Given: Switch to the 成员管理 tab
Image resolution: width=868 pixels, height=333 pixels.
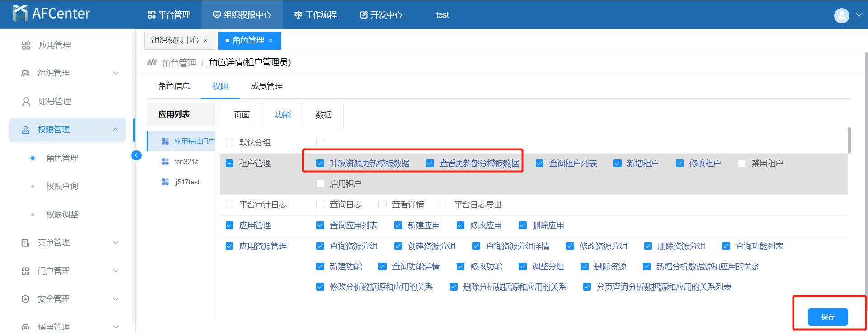Looking at the screenshot, I should pos(266,86).
